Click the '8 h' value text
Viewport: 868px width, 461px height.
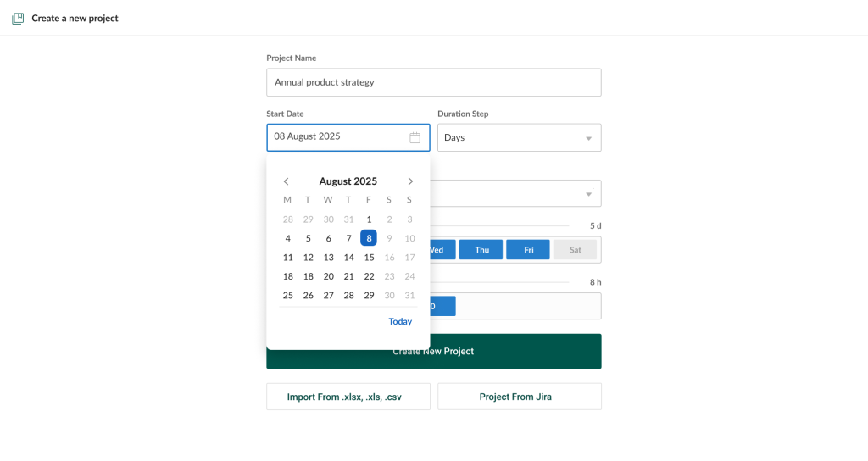click(x=596, y=282)
